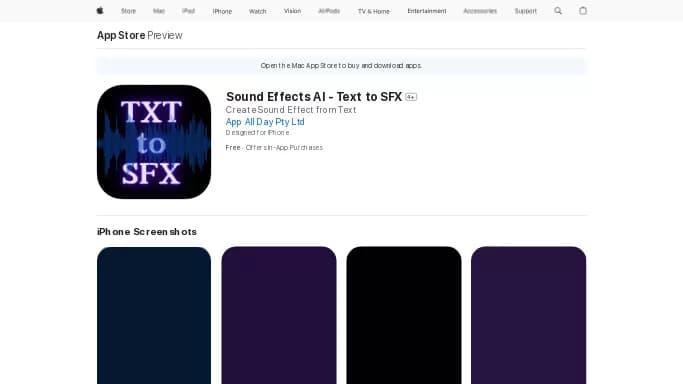Click the Free Offers In-App Purchases text

coord(274,148)
